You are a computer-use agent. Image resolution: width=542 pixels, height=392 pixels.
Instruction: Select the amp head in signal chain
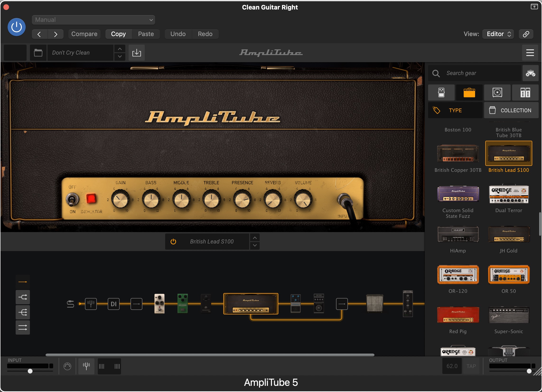coord(251,303)
